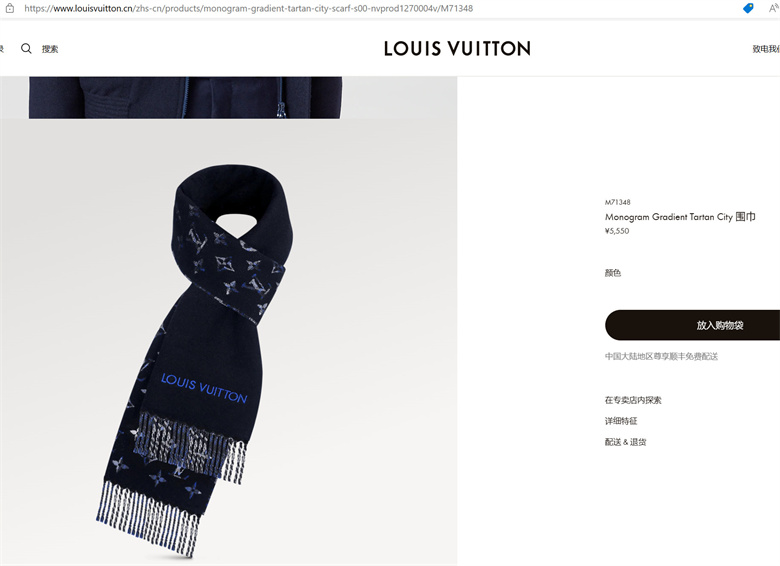Click the partially visible left header menu item

pos(1,49)
